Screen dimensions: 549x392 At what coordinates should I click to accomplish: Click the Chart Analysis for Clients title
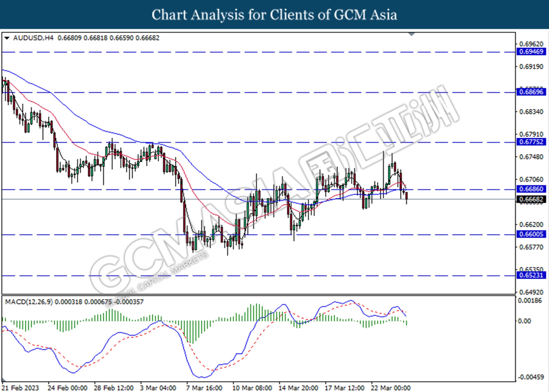[274, 15]
